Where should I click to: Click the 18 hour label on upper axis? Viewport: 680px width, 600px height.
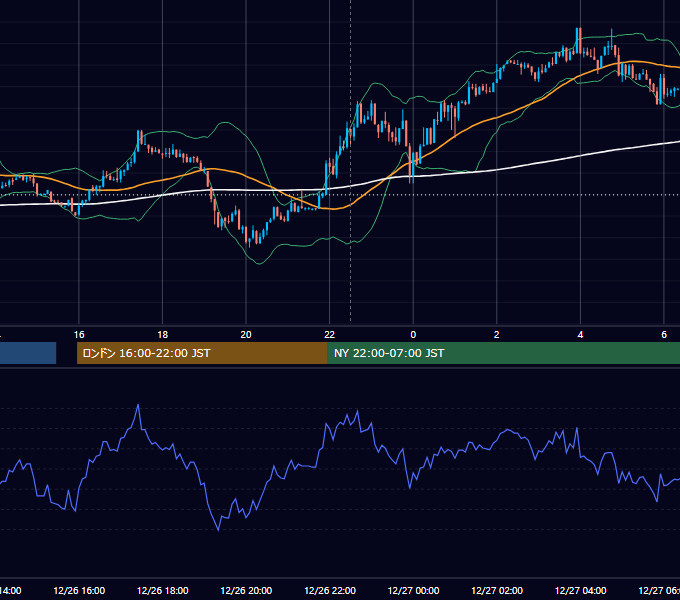[162, 335]
